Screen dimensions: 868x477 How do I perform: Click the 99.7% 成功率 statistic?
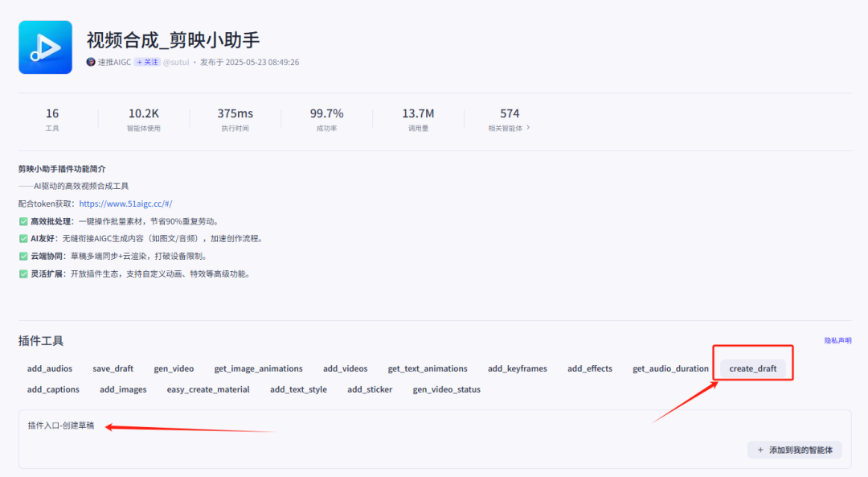point(326,119)
